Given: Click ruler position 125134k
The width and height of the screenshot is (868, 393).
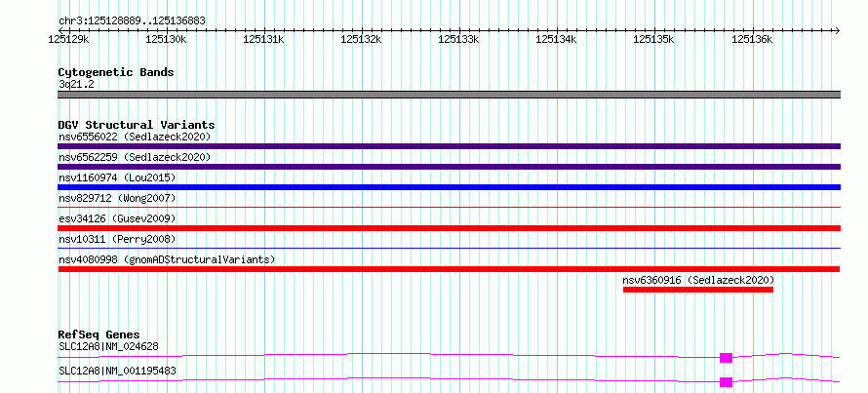Looking at the screenshot, I should (556, 39).
